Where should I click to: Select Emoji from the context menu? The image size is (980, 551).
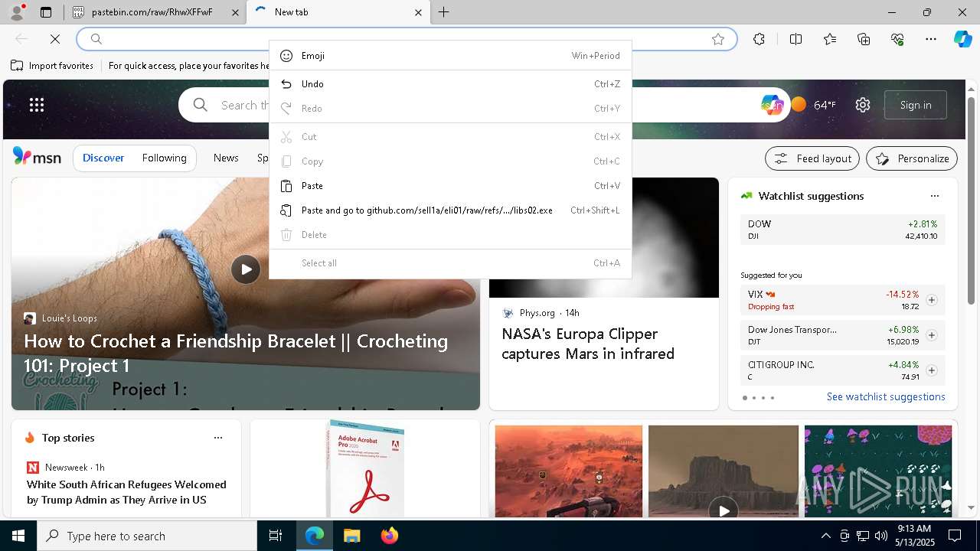[x=450, y=56]
